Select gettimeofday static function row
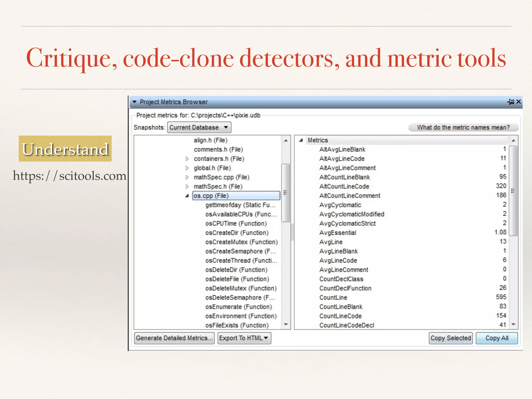This screenshot has width=532, height=399. pyautogui.click(x=240, y=205)
